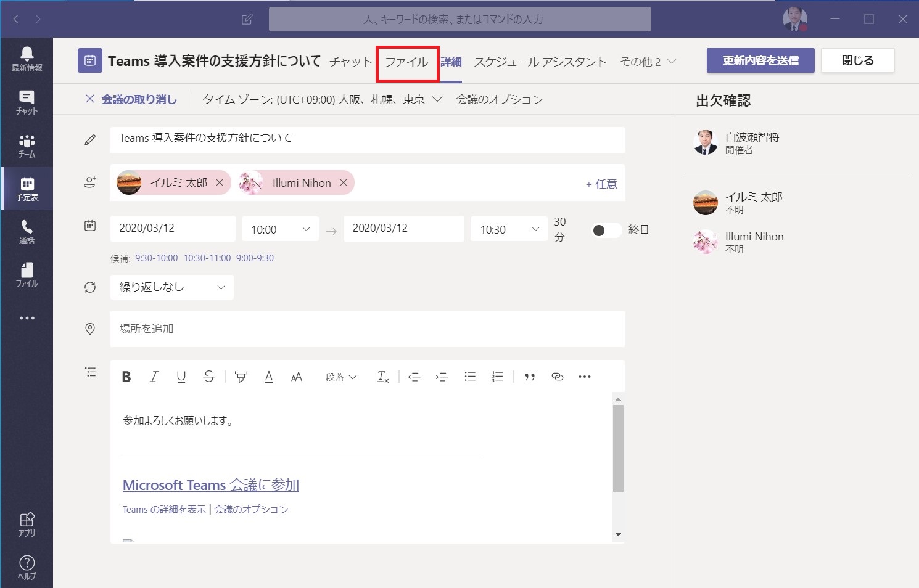Expand the time zone dropdown chevron
Screen dimensions: 919x588
437,99
